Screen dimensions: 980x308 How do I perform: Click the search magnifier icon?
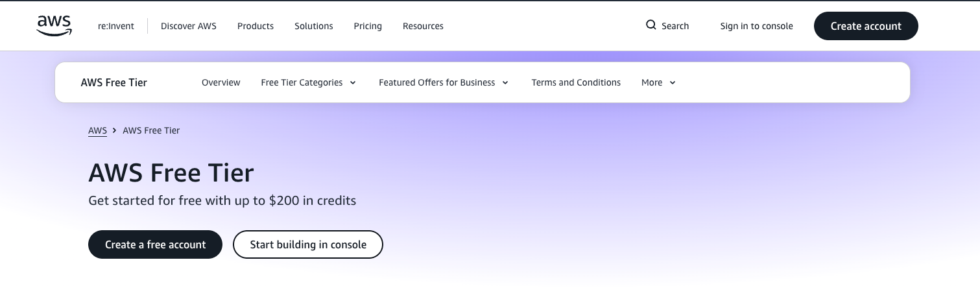[651, 25]
